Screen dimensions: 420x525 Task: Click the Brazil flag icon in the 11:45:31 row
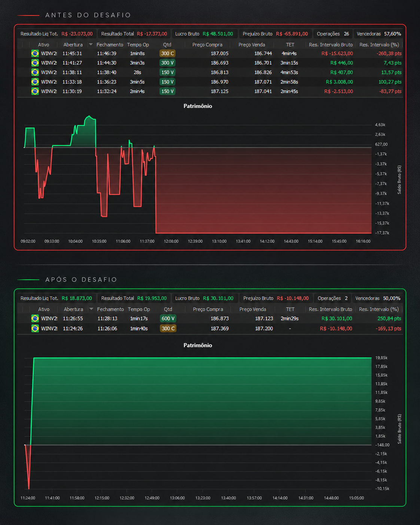pos(35,54)
